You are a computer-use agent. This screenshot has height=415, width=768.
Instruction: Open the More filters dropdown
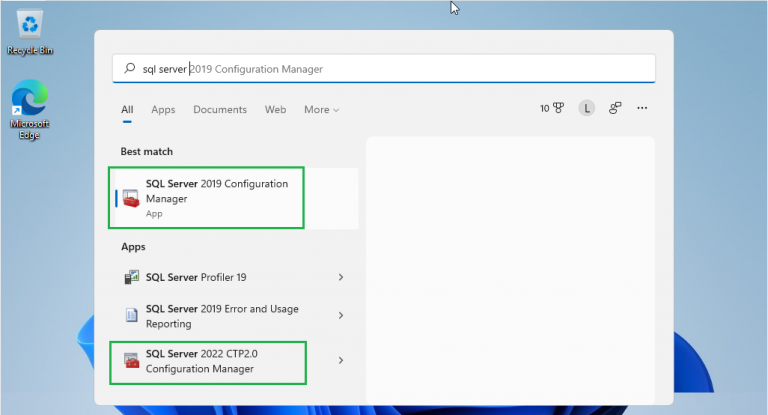[x=321, y=110]
